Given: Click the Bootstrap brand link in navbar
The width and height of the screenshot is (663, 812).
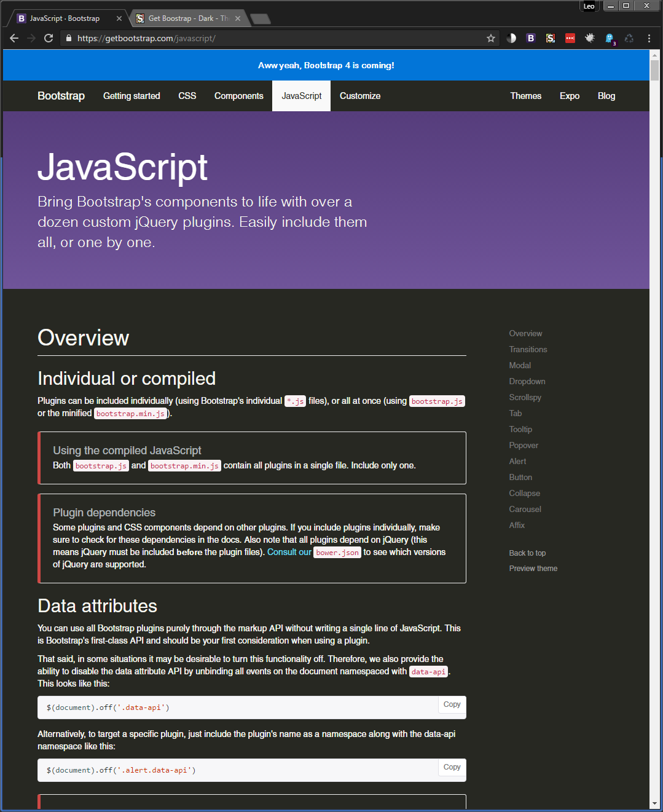Looking at the screenshot, I should [61, 96].
